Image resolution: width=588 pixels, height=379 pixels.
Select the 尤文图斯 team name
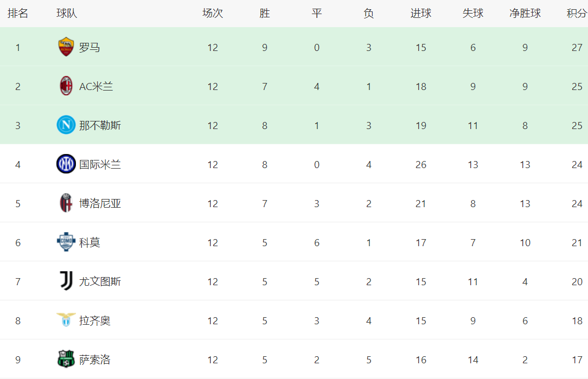[x=100, y=282]
